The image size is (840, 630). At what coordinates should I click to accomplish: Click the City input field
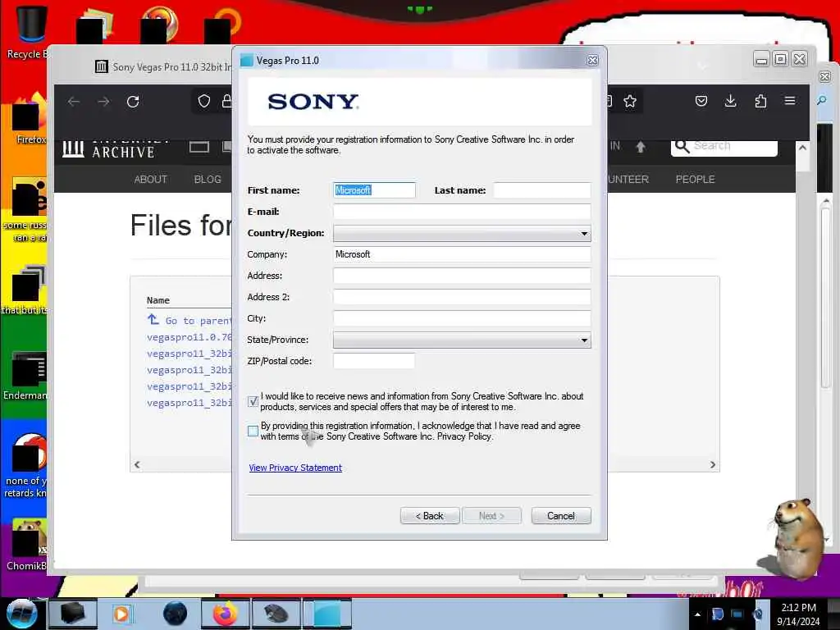click(462, 318)
